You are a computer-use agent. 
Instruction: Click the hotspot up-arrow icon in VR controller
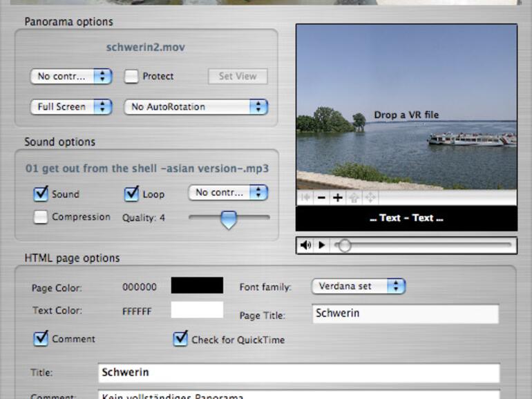(354, 197)
